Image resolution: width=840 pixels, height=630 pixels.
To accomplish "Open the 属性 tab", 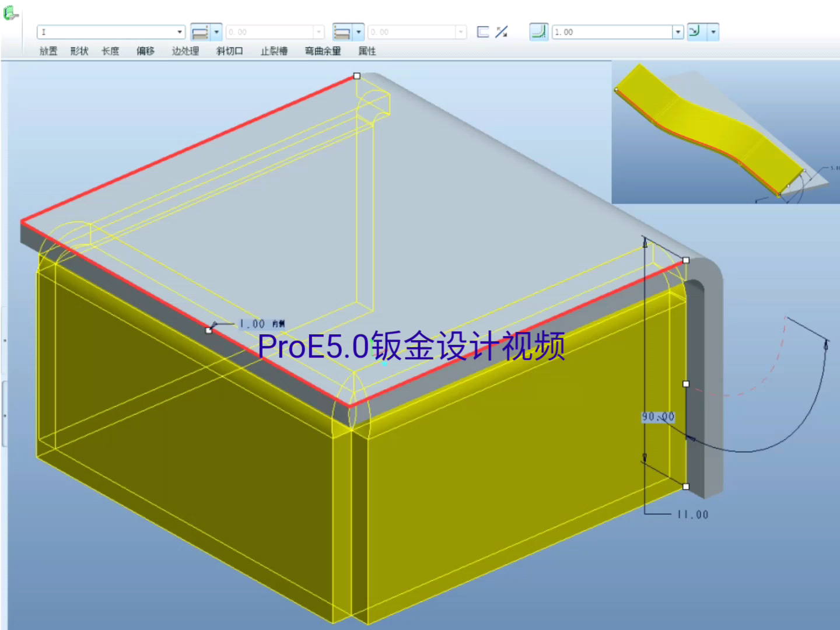I will click(x=367, y=51).
